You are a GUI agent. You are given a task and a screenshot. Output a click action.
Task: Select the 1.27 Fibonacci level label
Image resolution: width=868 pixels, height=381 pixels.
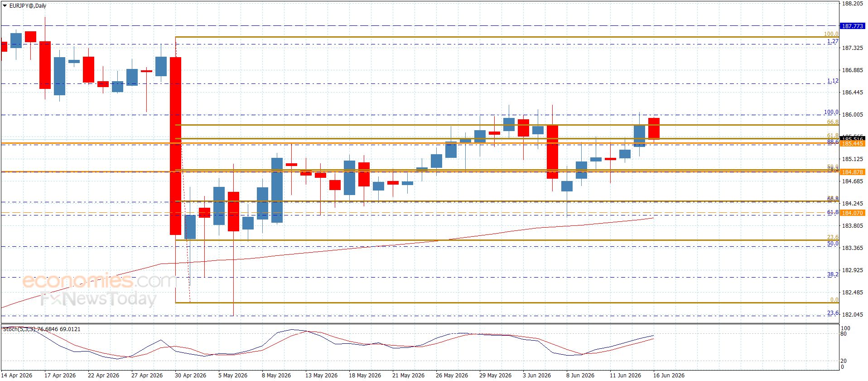[x=833, y=41]
